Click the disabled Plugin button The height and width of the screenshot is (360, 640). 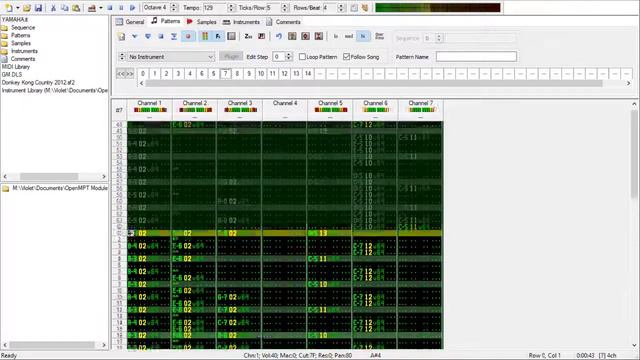pos(231,56)
